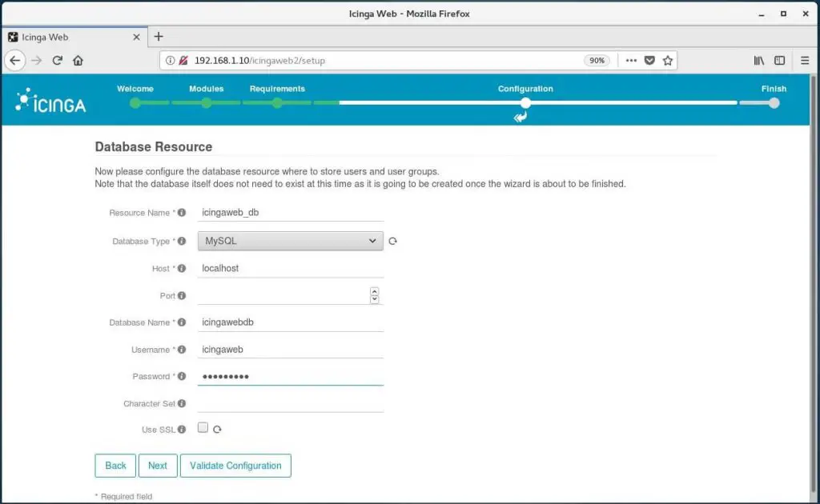The image size is (820, 504).
Task: Go to Requirements wizard step
Action: point(277,89)
